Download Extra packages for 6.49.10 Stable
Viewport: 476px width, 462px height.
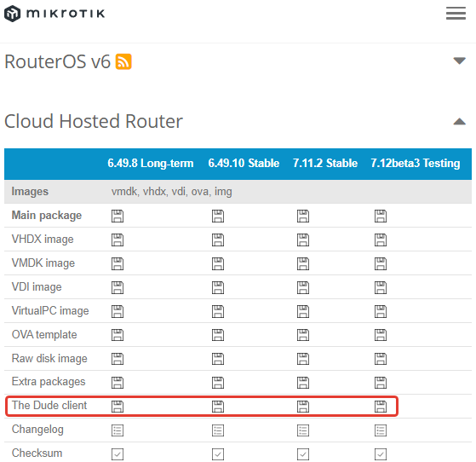point(218,383)
